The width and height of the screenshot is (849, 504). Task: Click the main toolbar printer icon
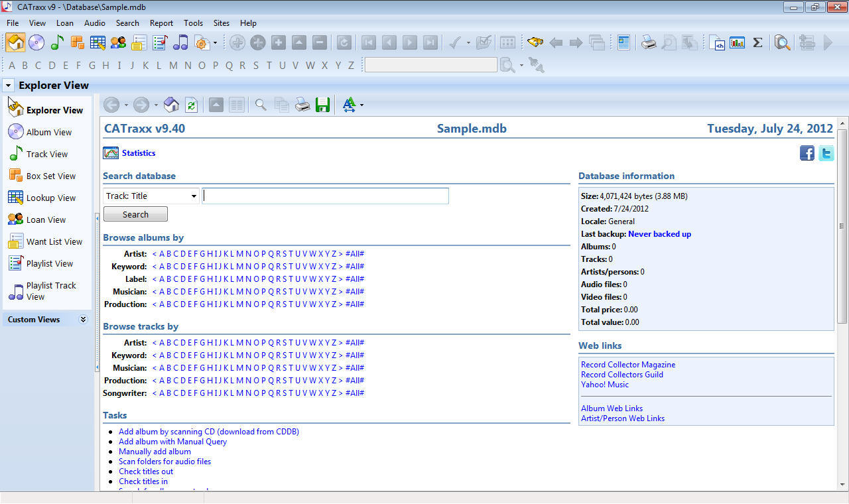648,42
